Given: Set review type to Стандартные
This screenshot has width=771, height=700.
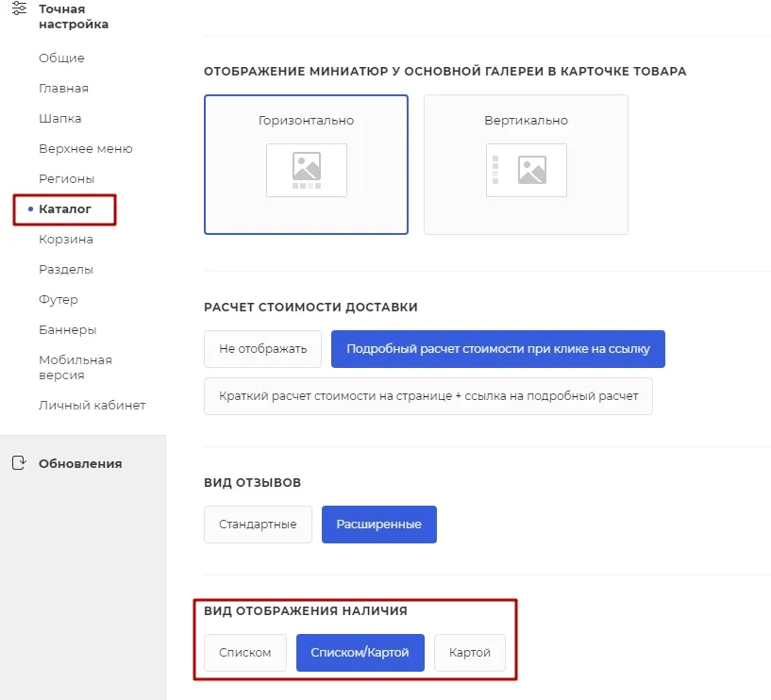Looking at the screenshot, I should point(258,525).
